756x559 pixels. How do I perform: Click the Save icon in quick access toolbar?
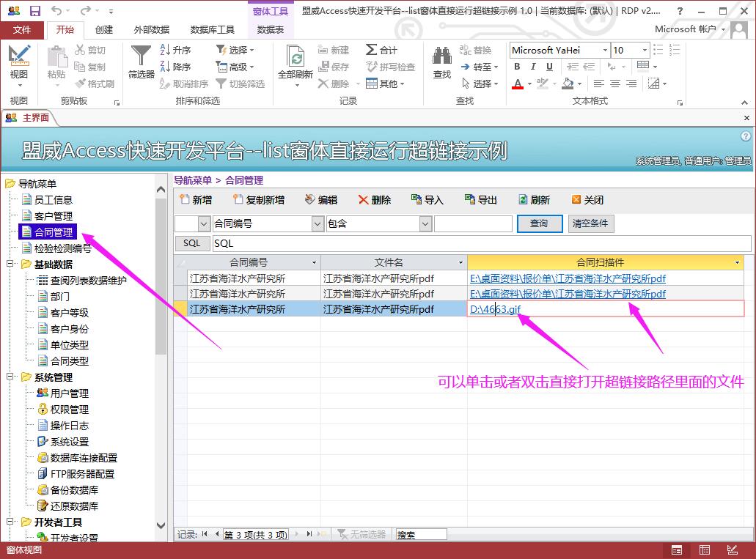(34, 10)
